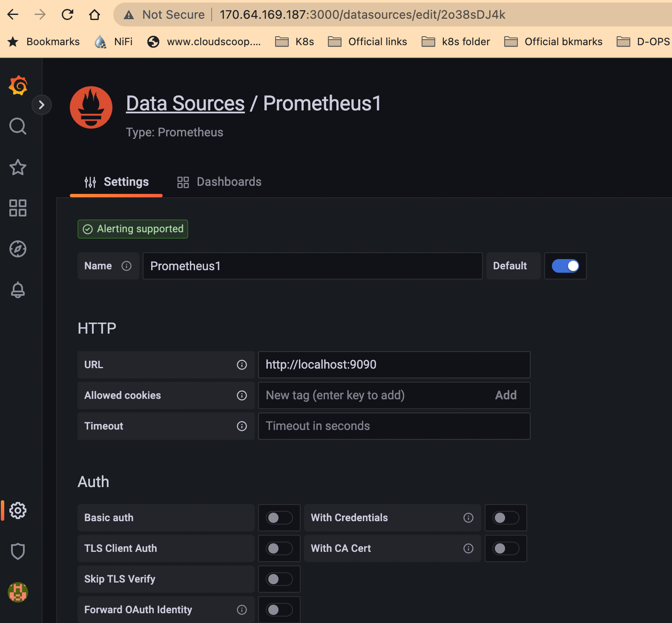The height and width of the screenshot is (623, 672).
Task: Open the Grafana home logo
Action: 18,85
